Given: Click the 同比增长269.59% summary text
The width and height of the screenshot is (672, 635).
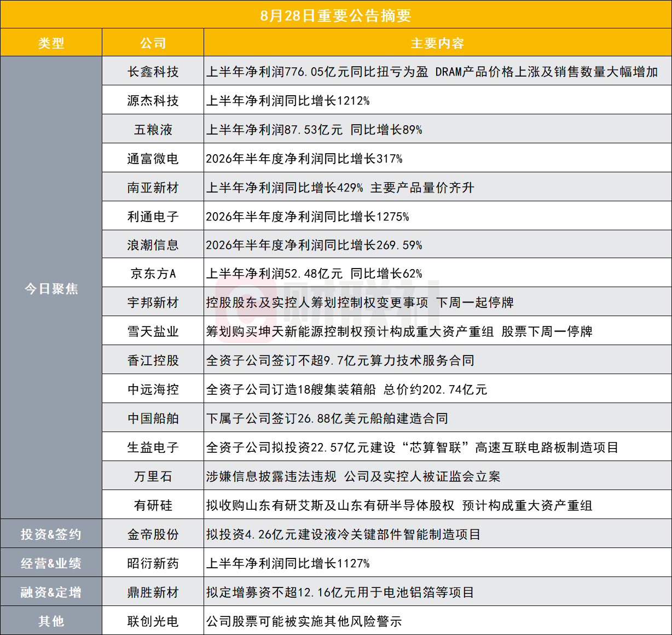Looking at the screenshot, I should (x=314, y=245).
